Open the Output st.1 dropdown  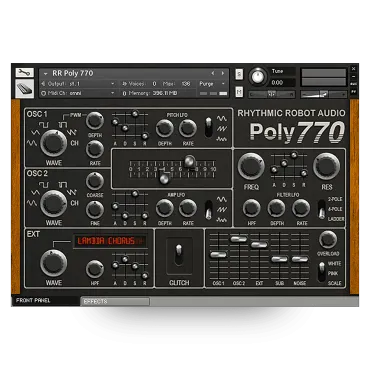pyautogui.click(x=79, y=84)
